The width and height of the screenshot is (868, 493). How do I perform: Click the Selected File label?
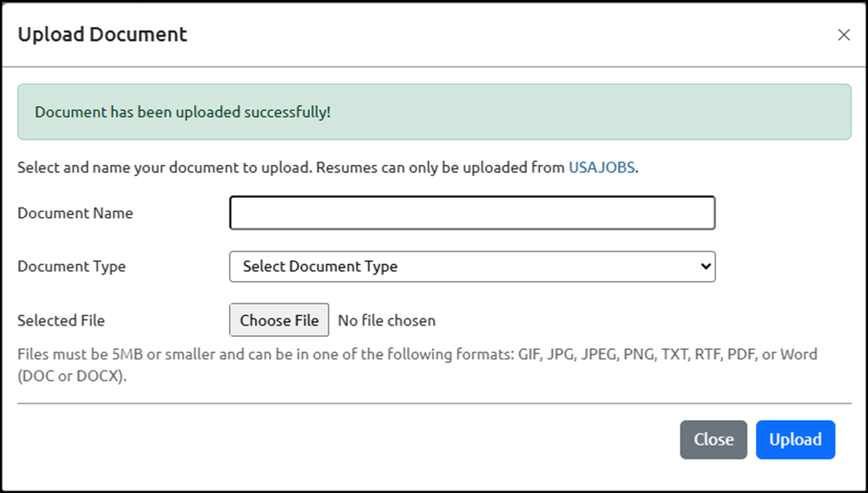point(62,320)
